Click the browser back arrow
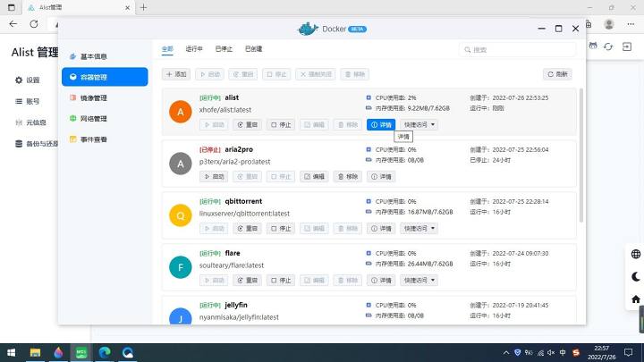This screenshot has height=362, width=644. (x=13, y=24)
